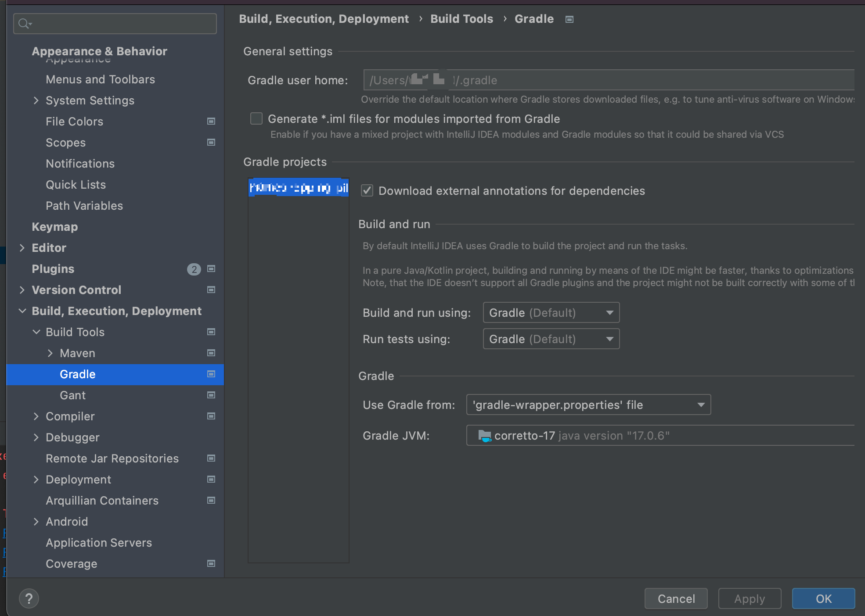Click project-level icon beside Gant
The width and height of the screenshot is (865, 616).
point(211,395)
